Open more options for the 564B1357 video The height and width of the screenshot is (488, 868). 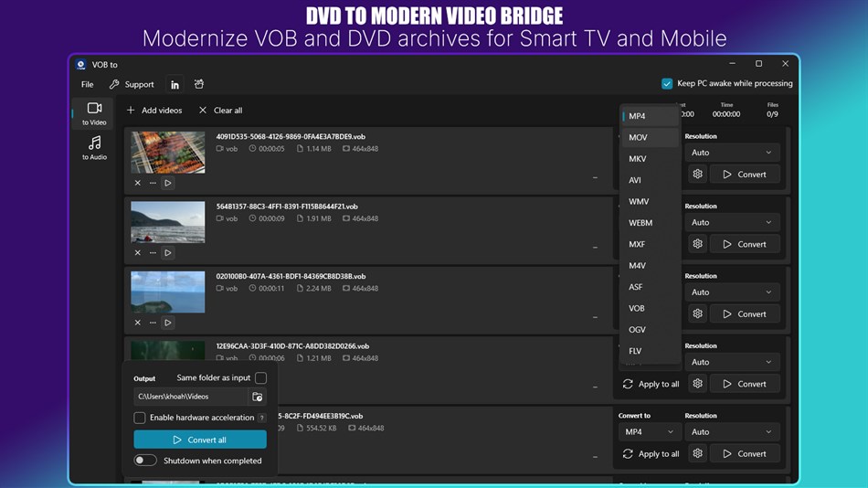[x=153, y=252]
